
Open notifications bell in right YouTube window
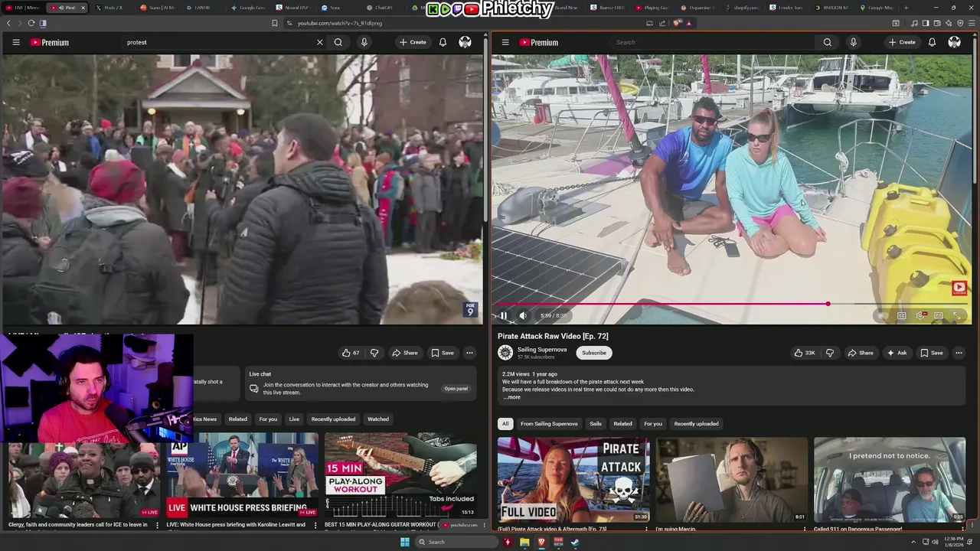coord(932,42)
